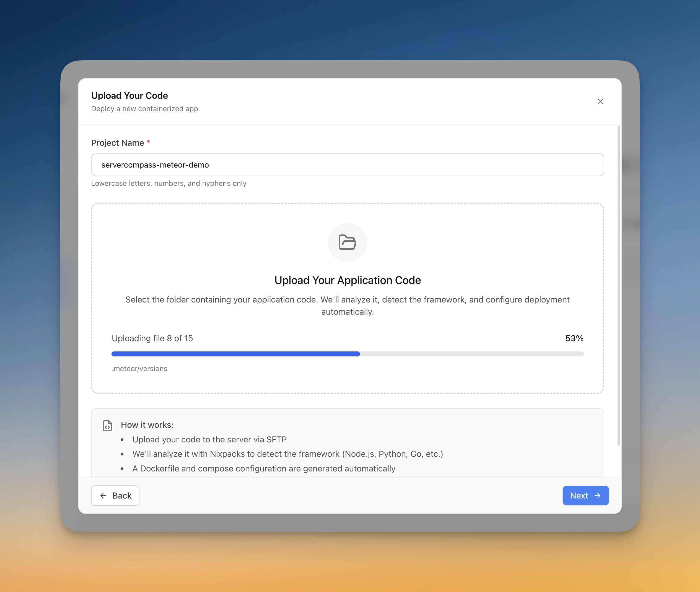Click the Back button
This screenshot has width=700, height=592.
115,495
